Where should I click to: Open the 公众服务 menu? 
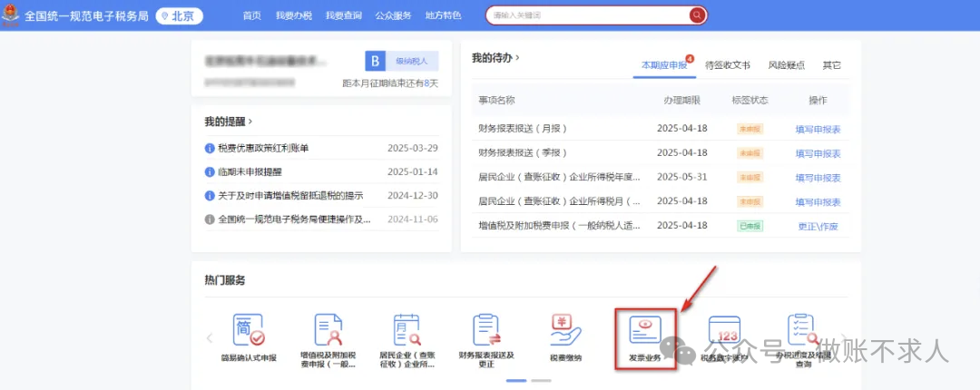(394, 15)
